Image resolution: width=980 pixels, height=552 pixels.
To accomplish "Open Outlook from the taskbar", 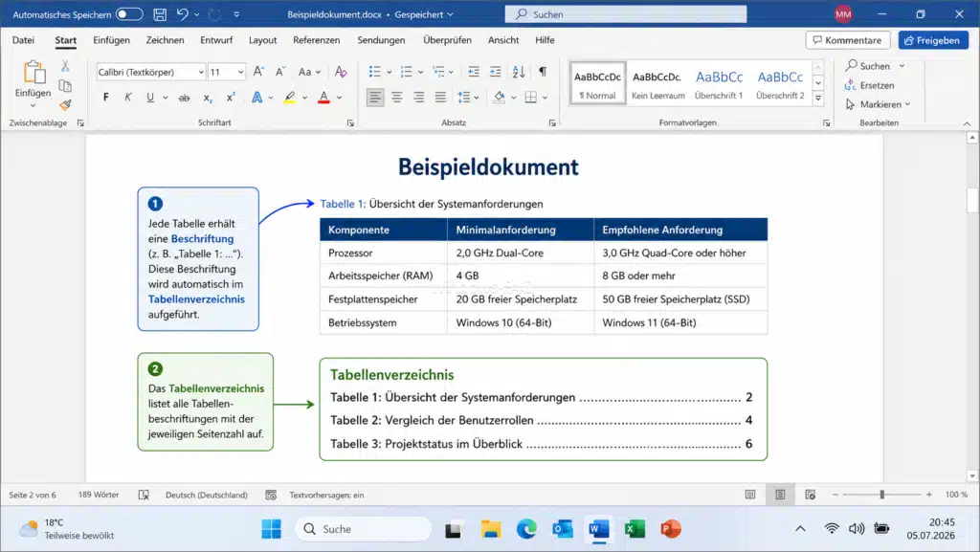I will click(563, 530).
